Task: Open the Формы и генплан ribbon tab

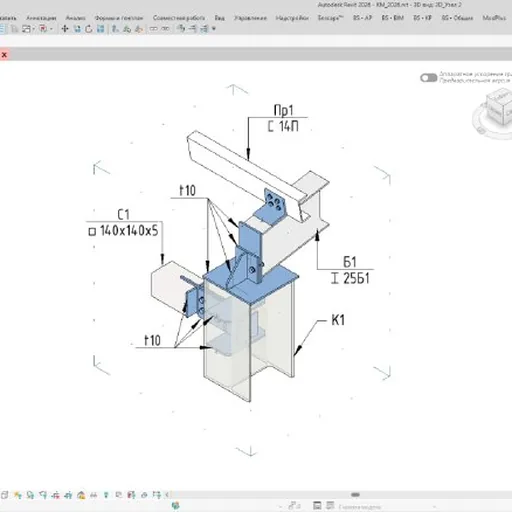Action: pyautogui.click(x=119, y=18)
